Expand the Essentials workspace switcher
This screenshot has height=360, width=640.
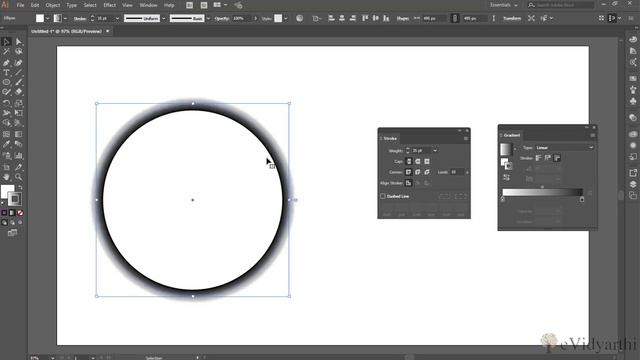pos(504,5)
